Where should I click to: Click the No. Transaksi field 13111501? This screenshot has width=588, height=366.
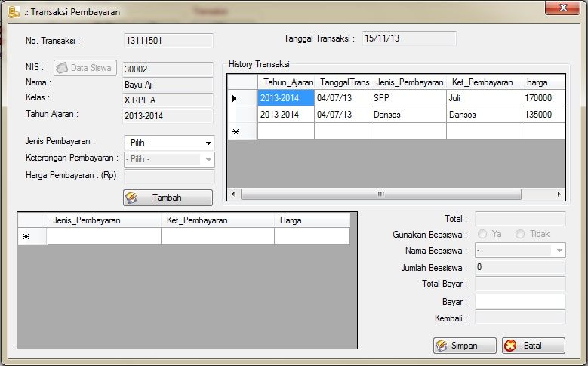pos(168,41)
